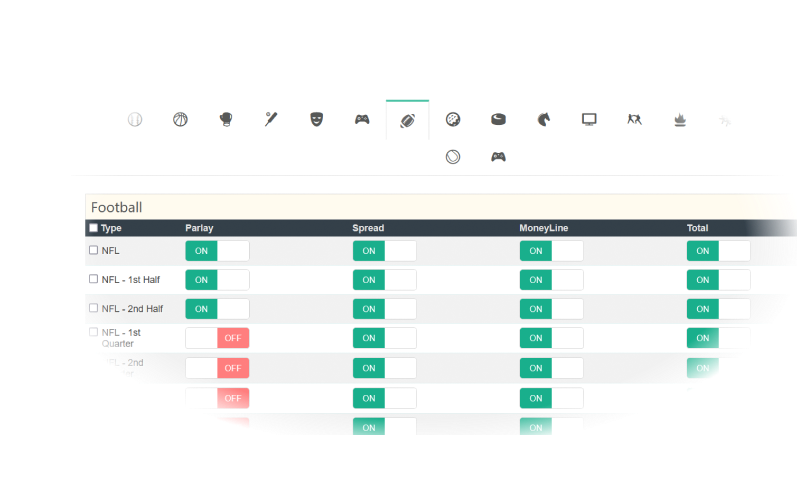Turn off Parlay for NFL - 2nd Half
This screenshot has height=484, width=797.
click(x=217, y=309)
